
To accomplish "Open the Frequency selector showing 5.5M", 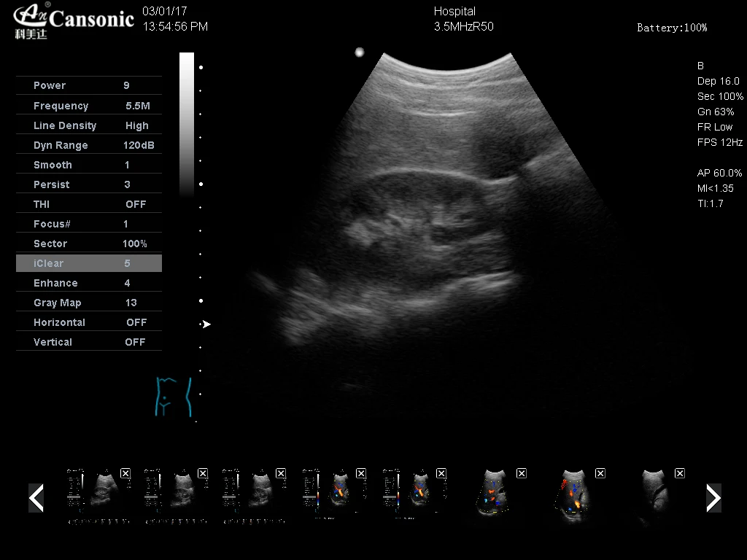I will (89, 105).
